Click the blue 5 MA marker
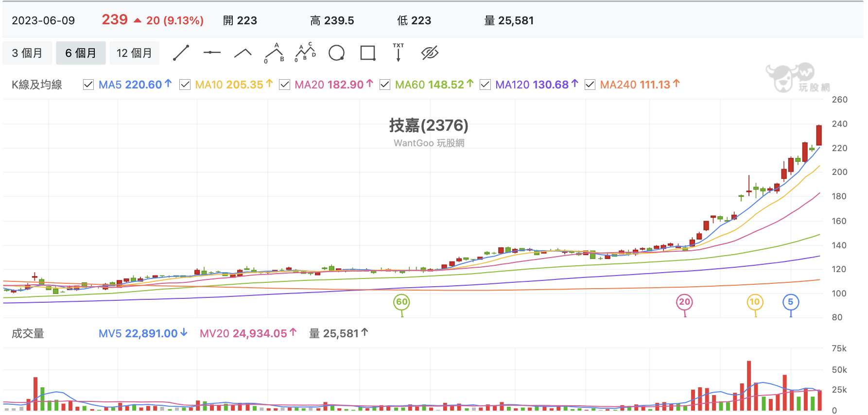The height and width of the screenshot is (415, 868). tap(791, 302)
